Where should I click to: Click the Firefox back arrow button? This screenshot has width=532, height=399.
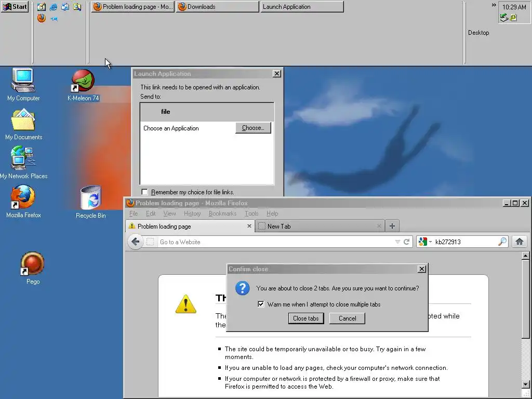[136, 242]
